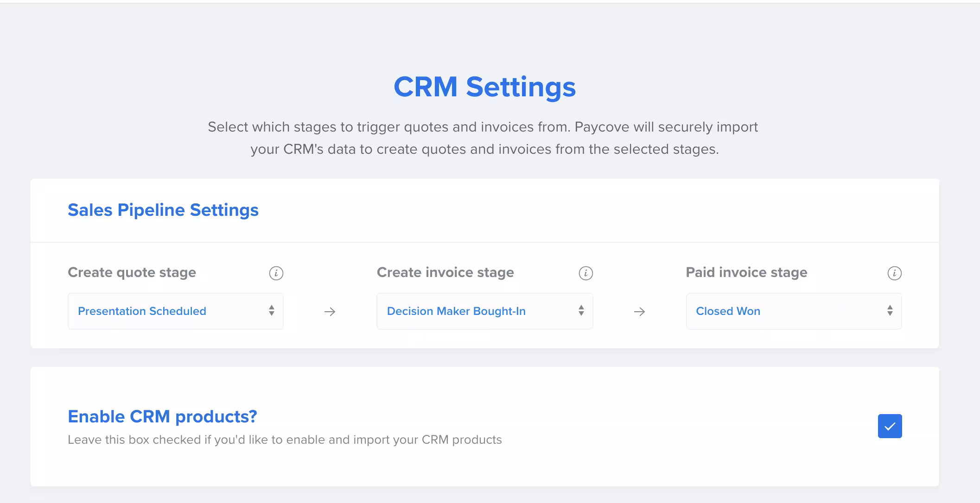Screen dimensions: 980x503
Task: Click info icon beside Create invoice stage
Action: pyautogui.click(x=585, y=273)
